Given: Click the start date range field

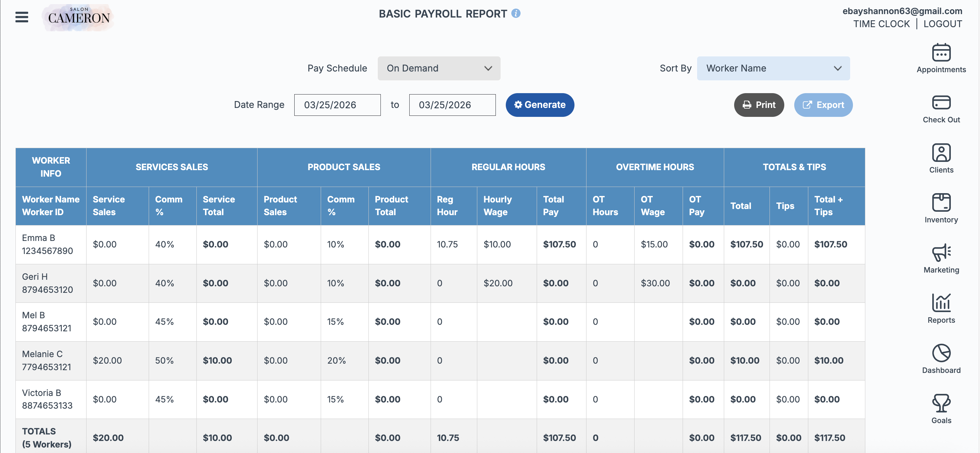Looking at the screenshot, I should 337,105.
